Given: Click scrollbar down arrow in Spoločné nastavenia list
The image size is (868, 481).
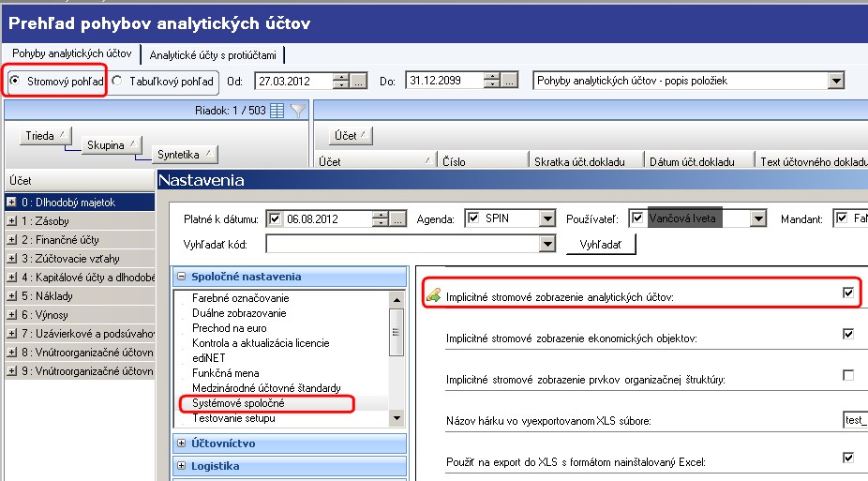Looking at the screenshot, I should pos(397,418).
